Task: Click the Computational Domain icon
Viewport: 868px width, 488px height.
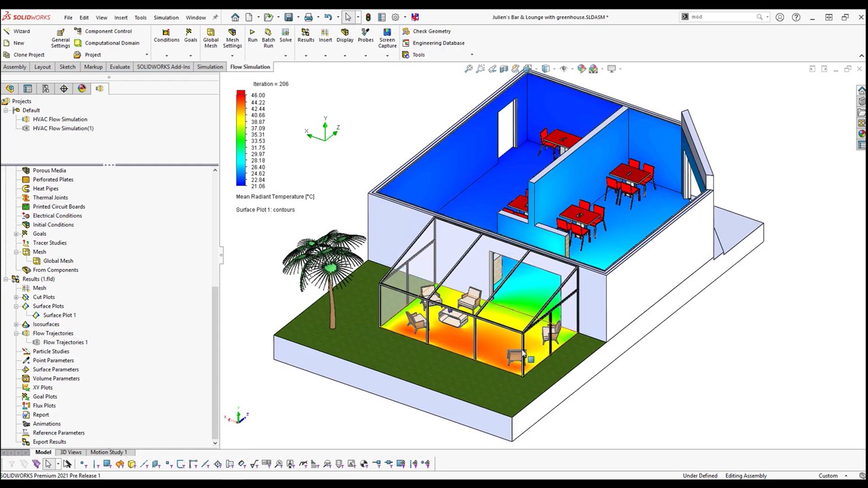Action: pyautogui.click(x=77, y=43)
